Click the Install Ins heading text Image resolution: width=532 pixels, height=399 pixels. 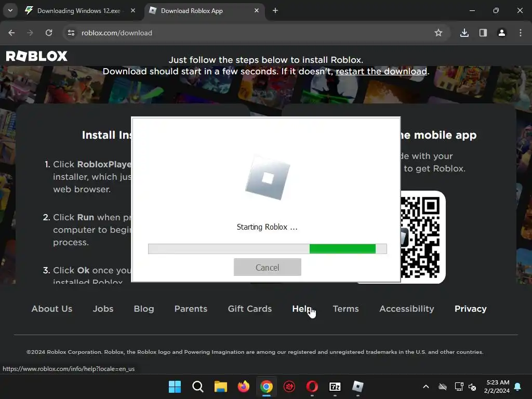click(107, 135)
